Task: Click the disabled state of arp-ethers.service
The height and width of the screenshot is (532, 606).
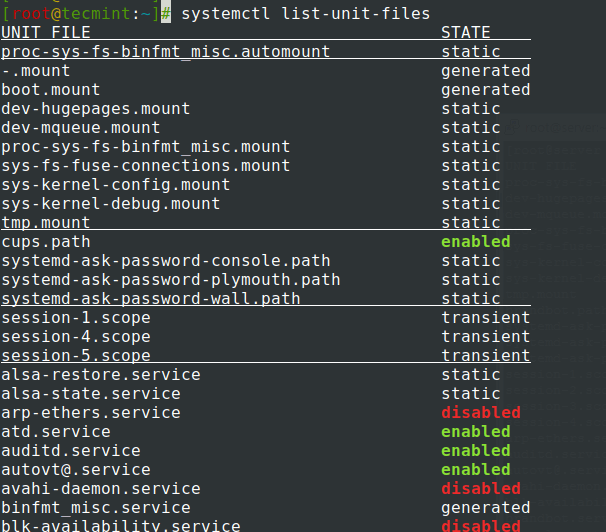Action: 480,413
